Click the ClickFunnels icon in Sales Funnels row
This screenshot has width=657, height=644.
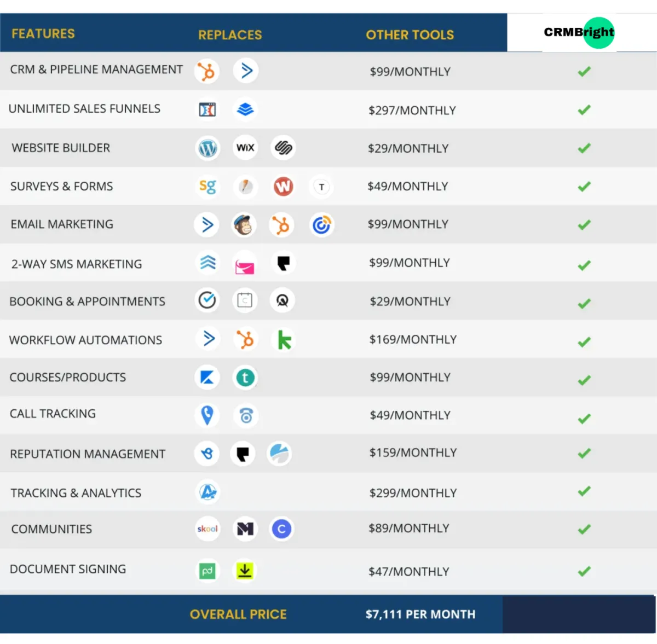pyautogui.click(x=208, y=109)
